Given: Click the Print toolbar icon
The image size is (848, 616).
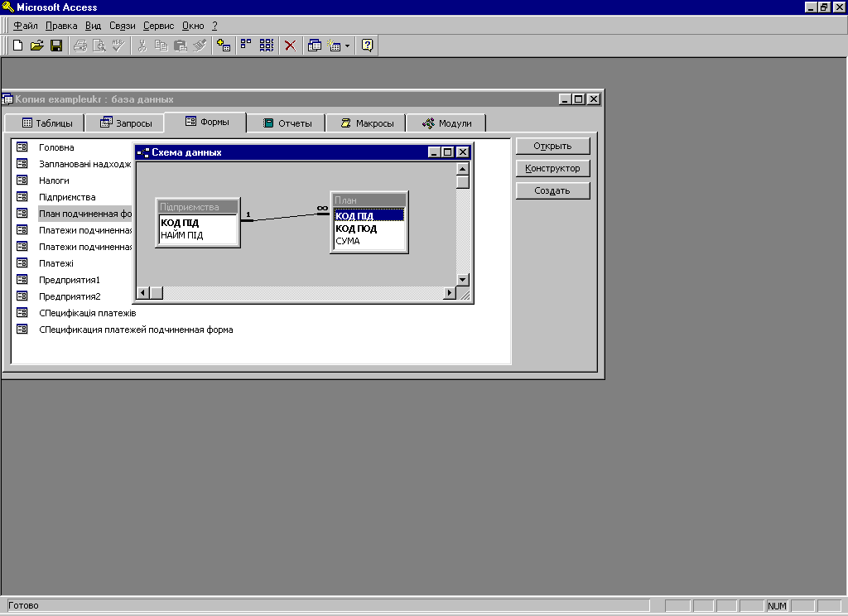Looking at the screenshot, I should [x=80, y=46].
